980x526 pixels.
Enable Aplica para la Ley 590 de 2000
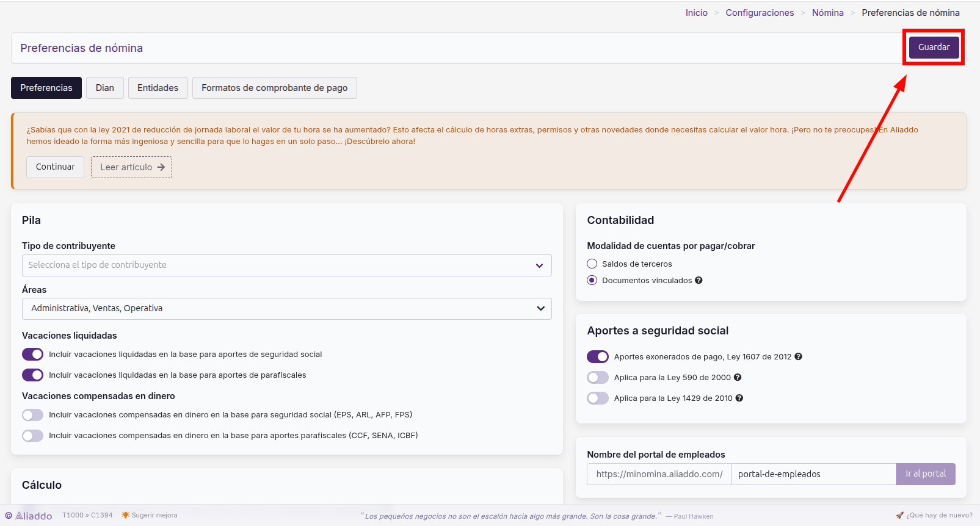pos(598,378)
